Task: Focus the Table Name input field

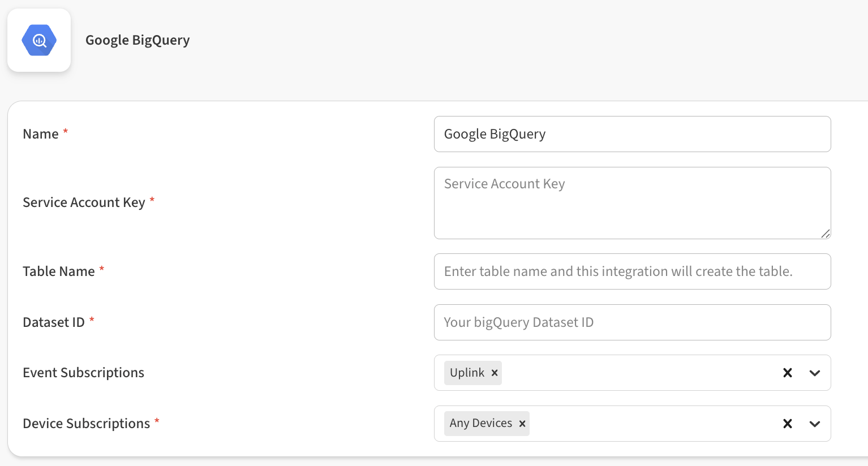Action: coord(632,271)
